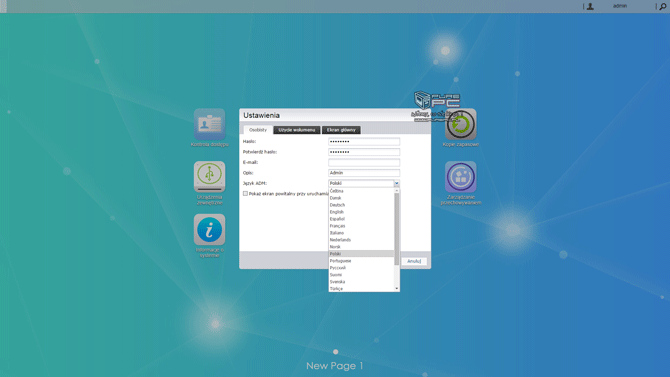Click the Potwierdź hasło field
The image size is (670, 377).
[x=364, y=152]
